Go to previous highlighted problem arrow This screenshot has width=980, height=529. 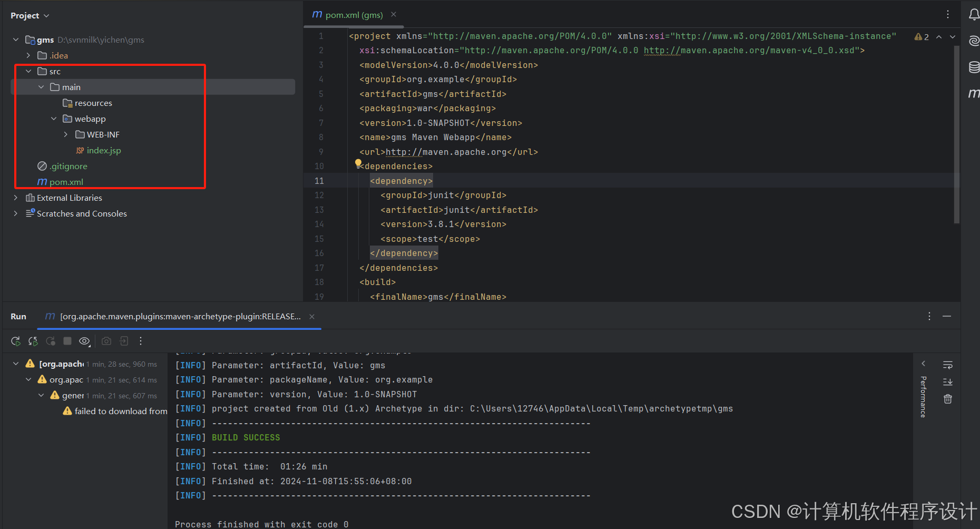pyautogui.click(x=939, y=37)
